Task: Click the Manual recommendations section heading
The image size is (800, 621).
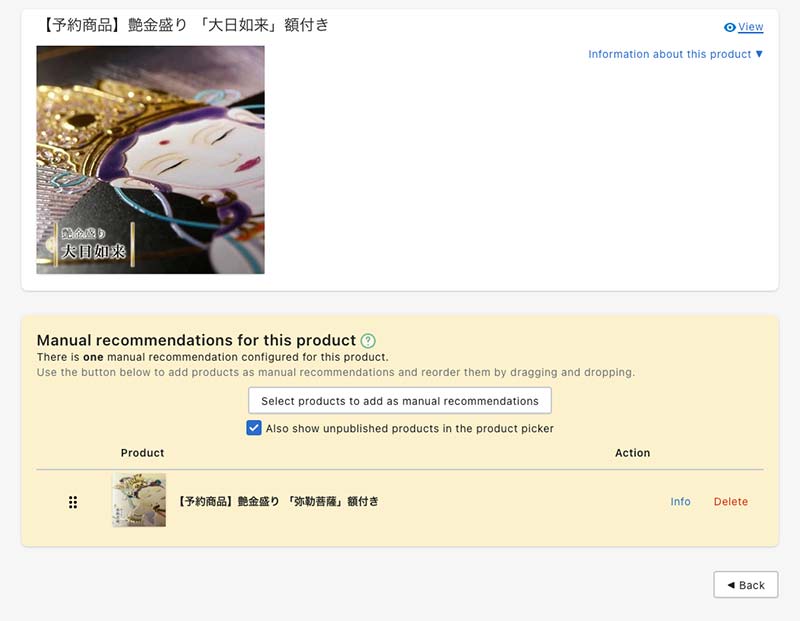Action: [x=196, y=340]
